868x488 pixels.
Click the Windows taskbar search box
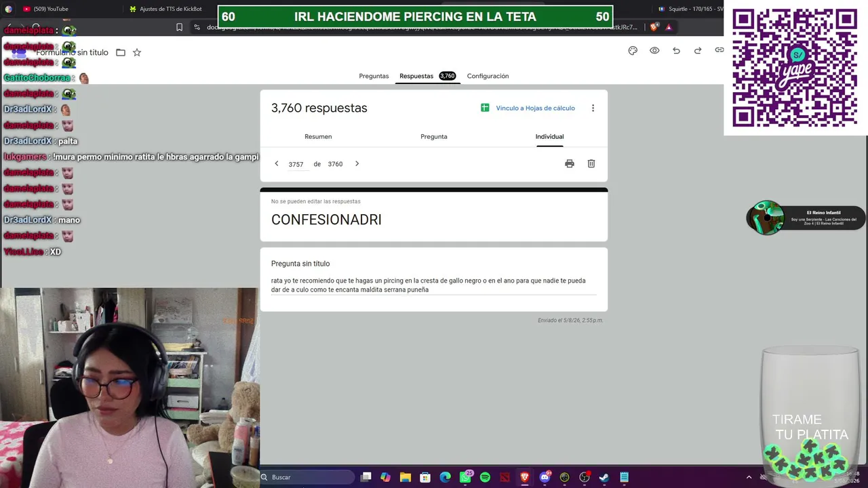[x=307, y=477]
